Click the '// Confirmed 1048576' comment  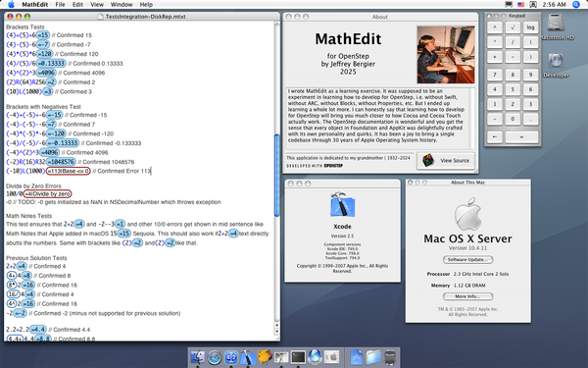[106, 162]
